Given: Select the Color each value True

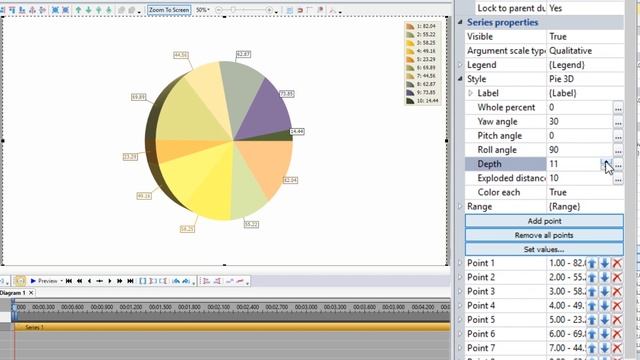Looking at the screenshot, I should coord(558,192).
